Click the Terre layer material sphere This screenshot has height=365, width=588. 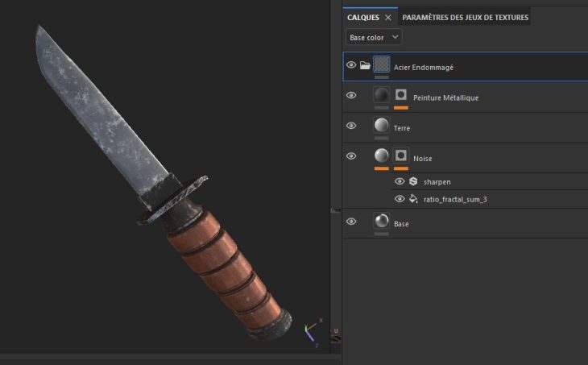[x=382, y=126]
